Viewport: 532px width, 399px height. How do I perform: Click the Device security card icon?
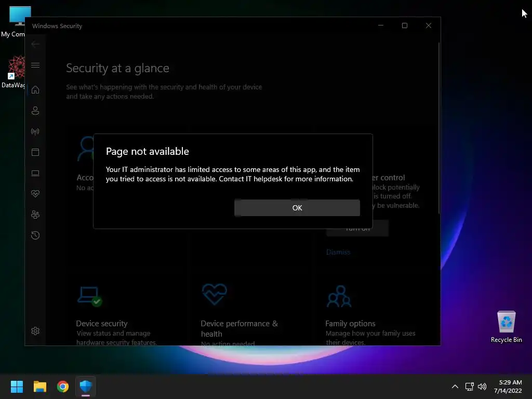[x=90, y=296]
